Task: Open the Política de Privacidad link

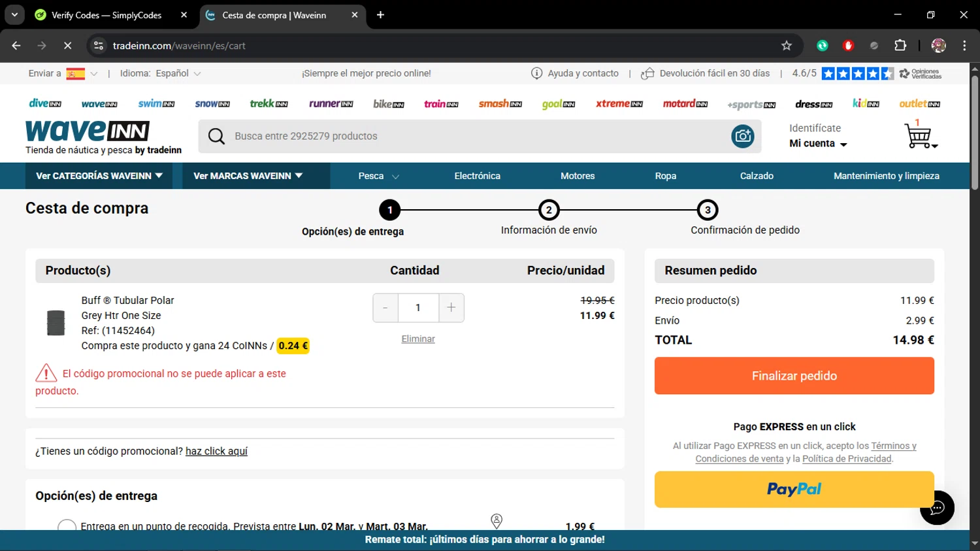Action: point(847,459)
